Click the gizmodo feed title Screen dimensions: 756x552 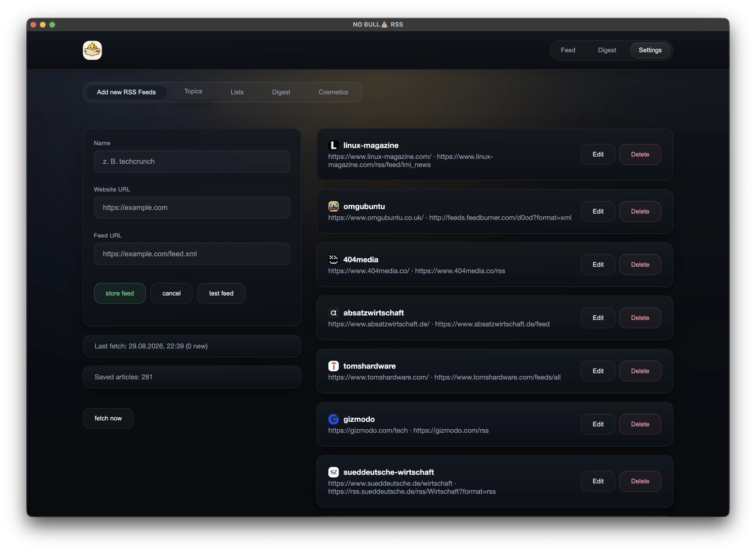click(x=359, y=419)
